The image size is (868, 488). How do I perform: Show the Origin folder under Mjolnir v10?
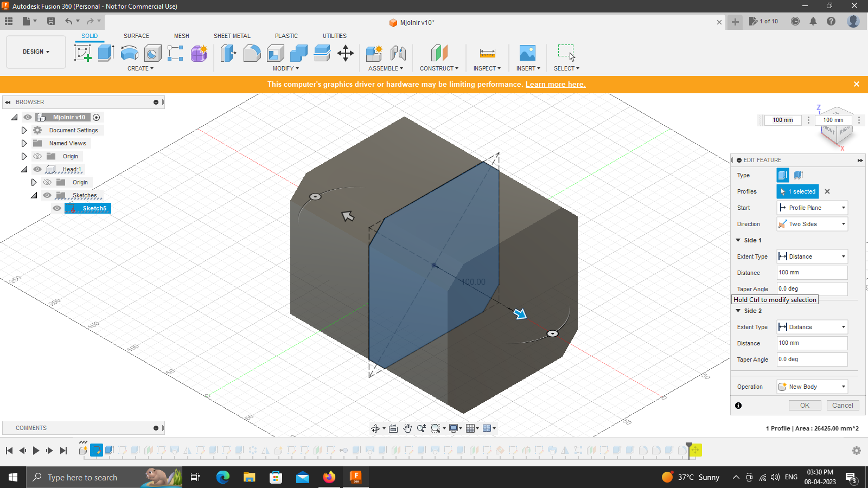37,156
